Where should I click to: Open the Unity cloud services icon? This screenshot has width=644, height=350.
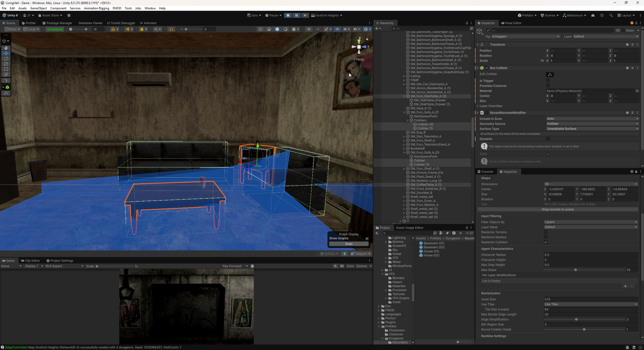[x=593, y=15]
